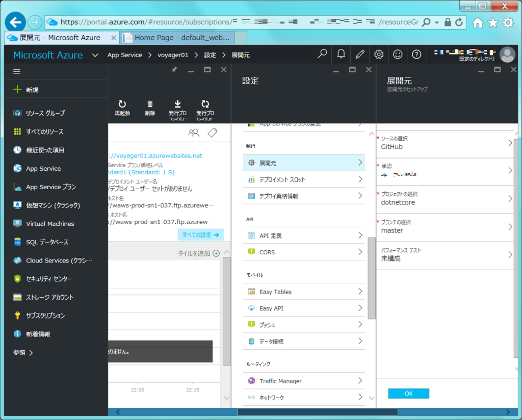Open the help question mark icon
This screenshot has height=420, width=522.
(416, 54)
